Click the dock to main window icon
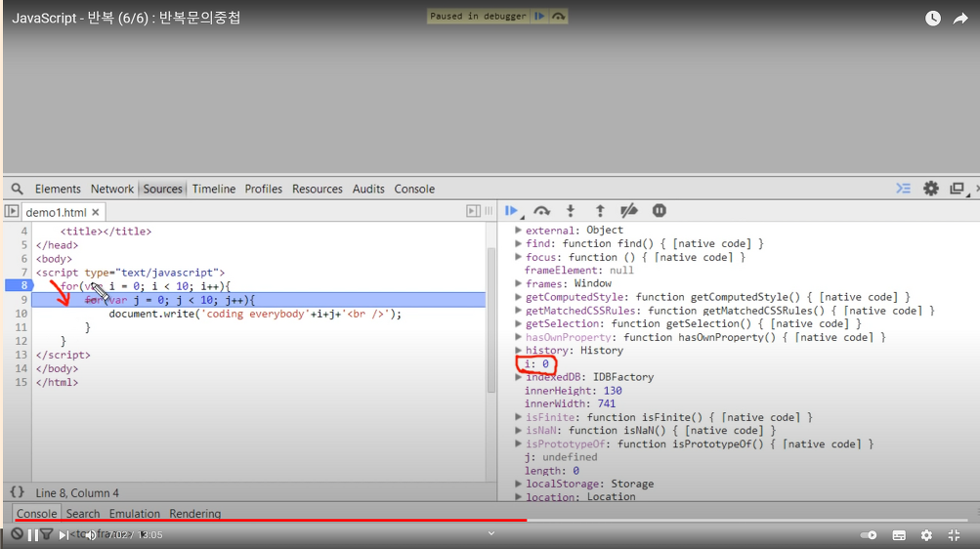 click(x=957, y=188)
